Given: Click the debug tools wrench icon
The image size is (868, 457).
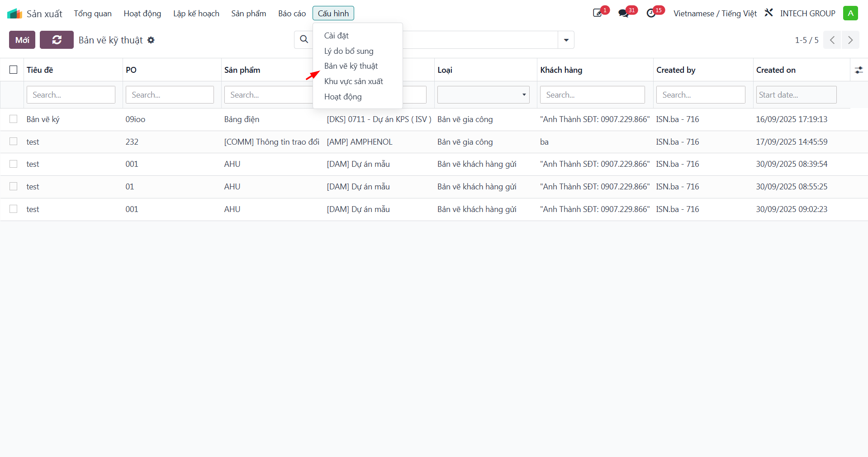Looking at the screenshot, I should 768,13.
